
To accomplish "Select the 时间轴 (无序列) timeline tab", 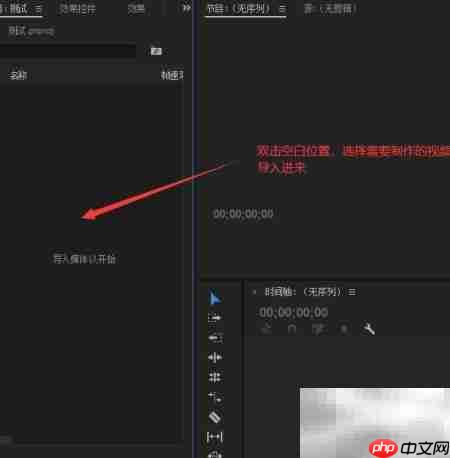I will [x=303, y=292].
